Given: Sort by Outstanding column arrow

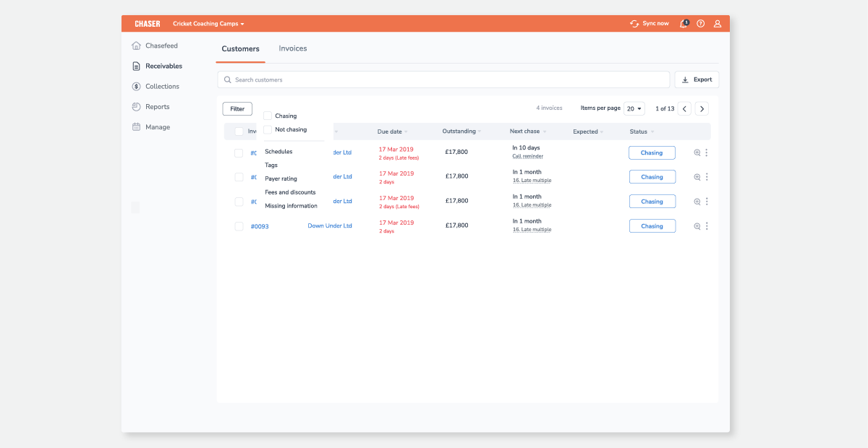Looking at the screenshot, I should (480, 132).
